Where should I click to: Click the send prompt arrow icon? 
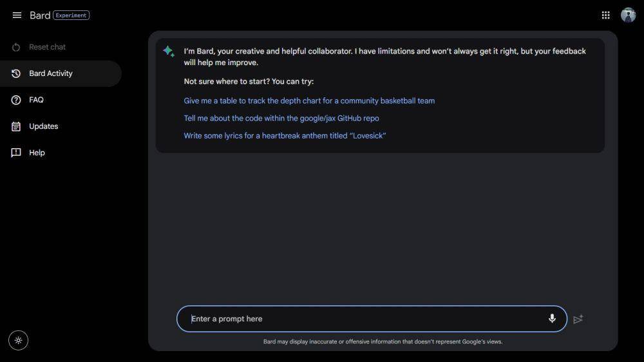pyautogui.click(x=578, y=319)
